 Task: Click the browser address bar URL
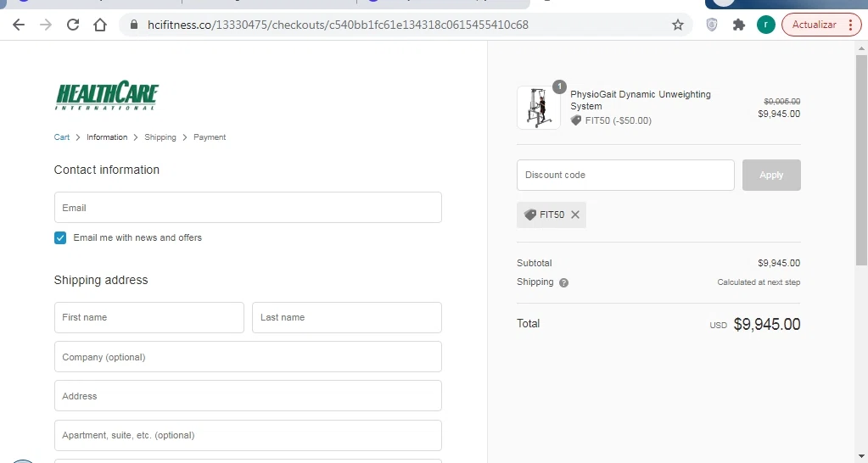click(x=338, y=25)
